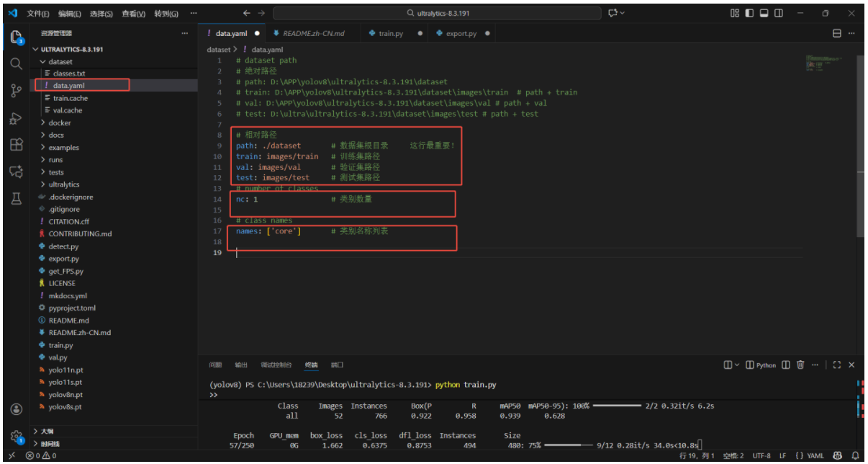
Task: Open the 转到(G) menu
Action: [x=166, y=13]
